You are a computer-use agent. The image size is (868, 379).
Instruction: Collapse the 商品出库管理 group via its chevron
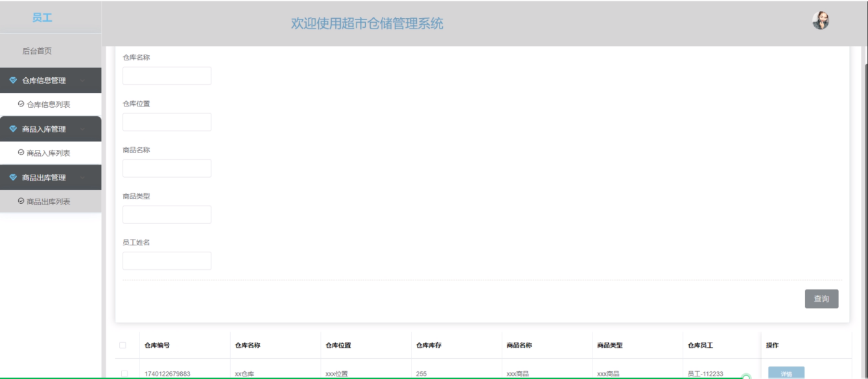tap(82, 178)
